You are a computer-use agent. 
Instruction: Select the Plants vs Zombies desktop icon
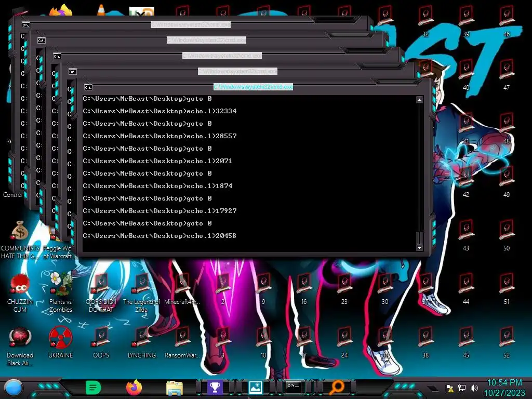pyautogui.click(x=60, y=292)
